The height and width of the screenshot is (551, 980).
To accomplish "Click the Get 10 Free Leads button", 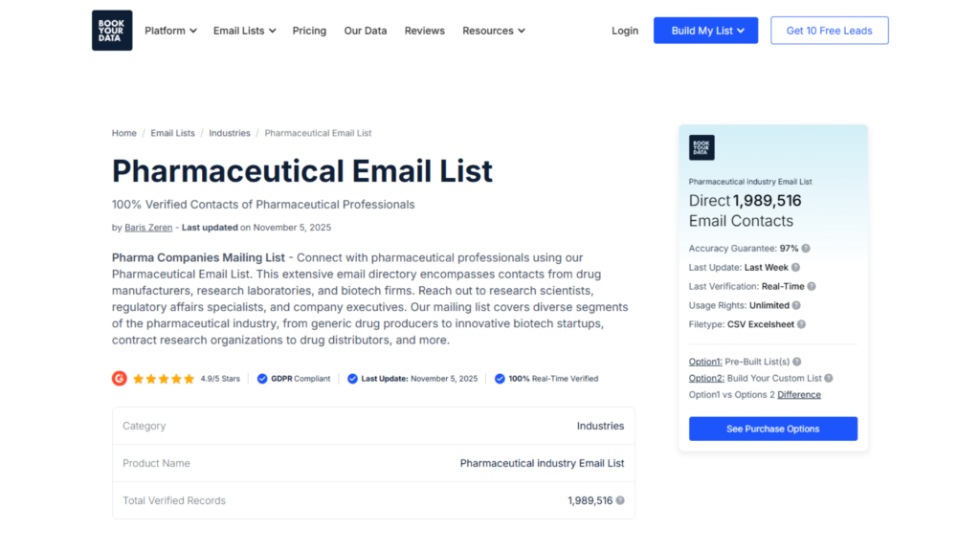I will (830, 31).
